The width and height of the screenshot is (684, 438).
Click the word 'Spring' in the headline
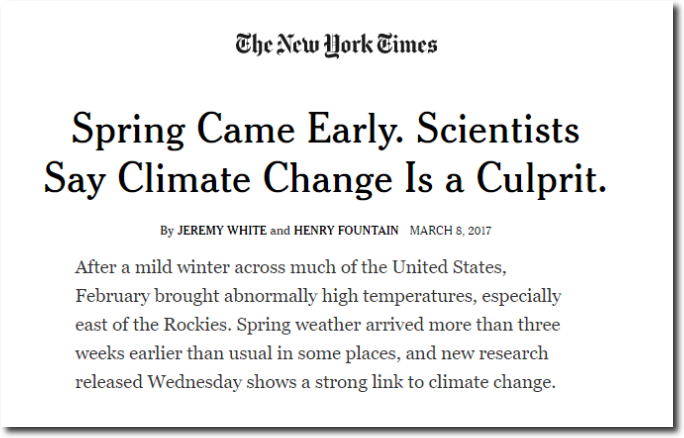[128, 130]
